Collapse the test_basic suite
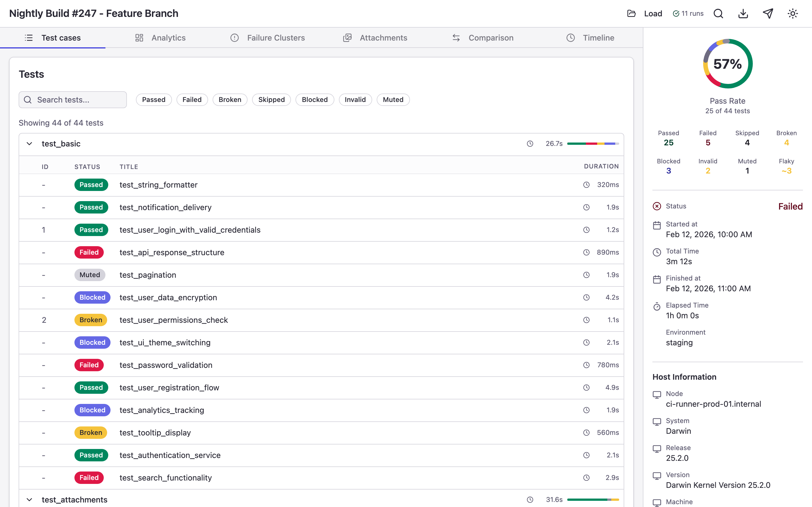The image size is (812, 507). [29, 144]
